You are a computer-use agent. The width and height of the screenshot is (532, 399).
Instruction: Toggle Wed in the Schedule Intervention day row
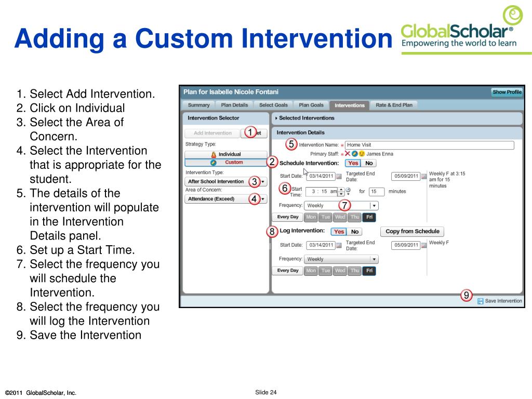pos(340,217)
